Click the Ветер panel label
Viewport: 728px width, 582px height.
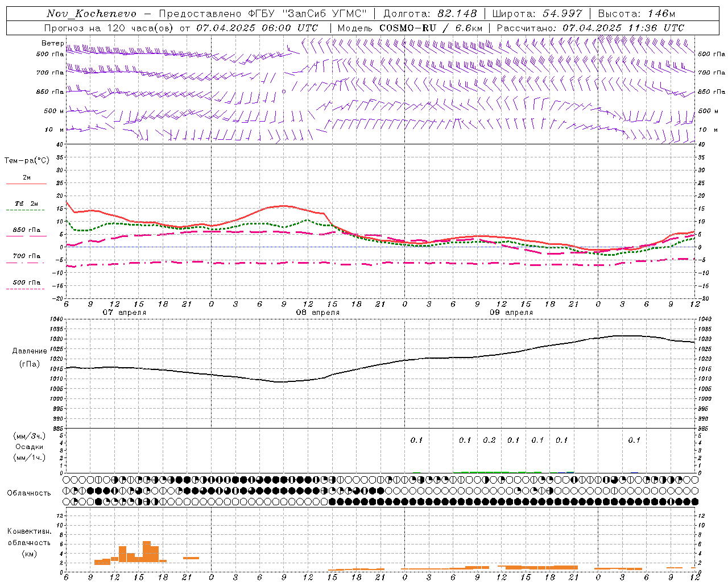[53, 43]
